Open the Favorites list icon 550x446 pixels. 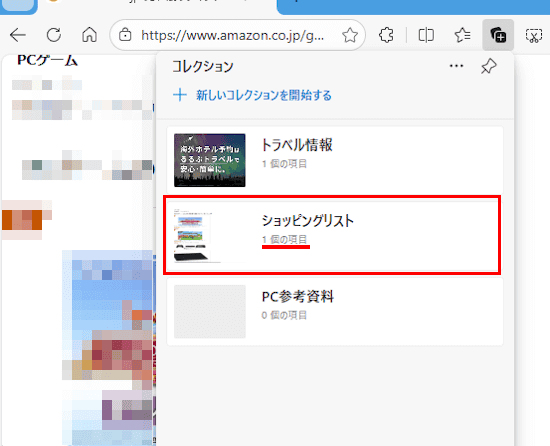462,35
